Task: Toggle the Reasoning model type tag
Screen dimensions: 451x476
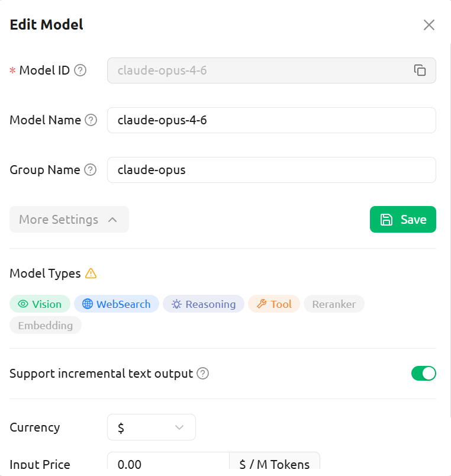Action: coord(204,304)
